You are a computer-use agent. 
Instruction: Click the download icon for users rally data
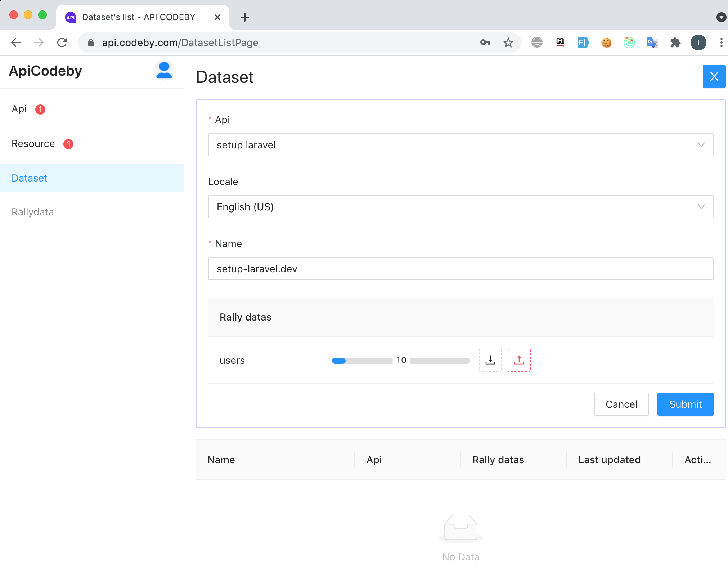point(490,360)
